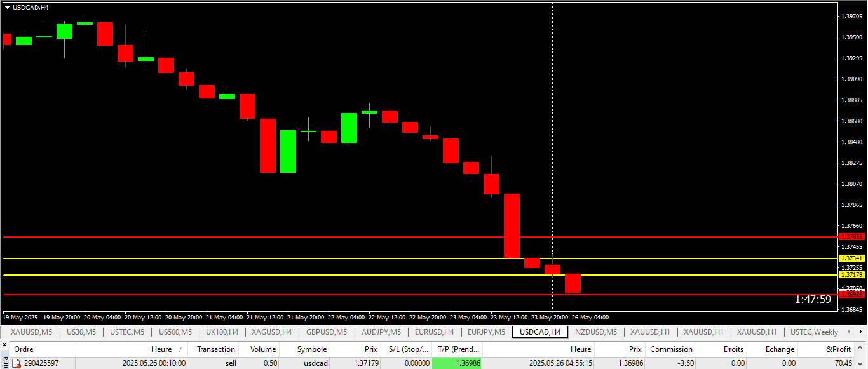Click the yellow 1.37179 price label on axis

[852, 274]
